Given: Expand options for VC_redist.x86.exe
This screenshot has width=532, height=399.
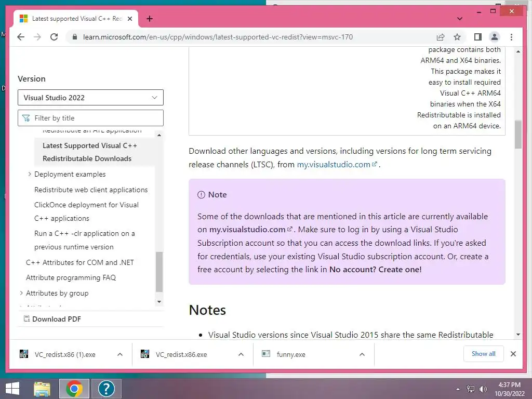Looking at the screenshot, I should pos(241,354).
